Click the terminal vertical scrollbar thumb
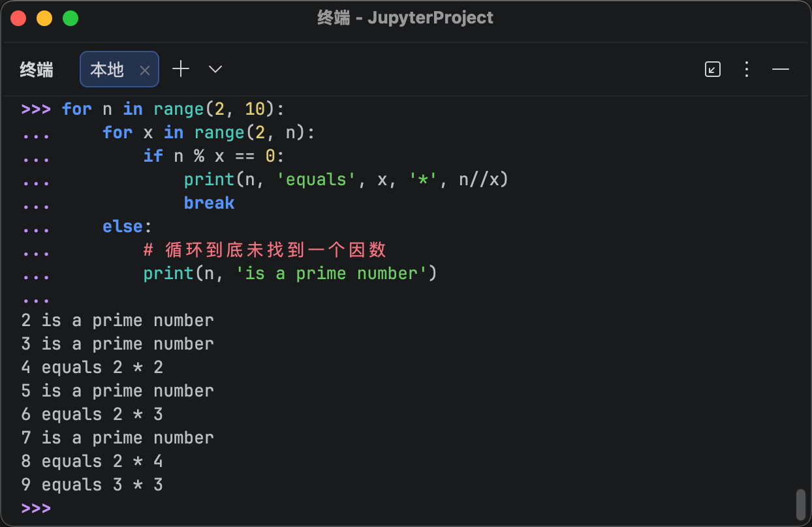This screenshot has width=812, height=527. point(800,504)
